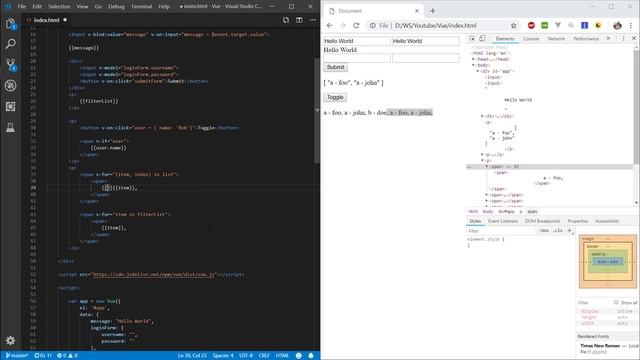Collapse the body node in the Elements tree
This screenshot has height=360, width=640.
473,65
